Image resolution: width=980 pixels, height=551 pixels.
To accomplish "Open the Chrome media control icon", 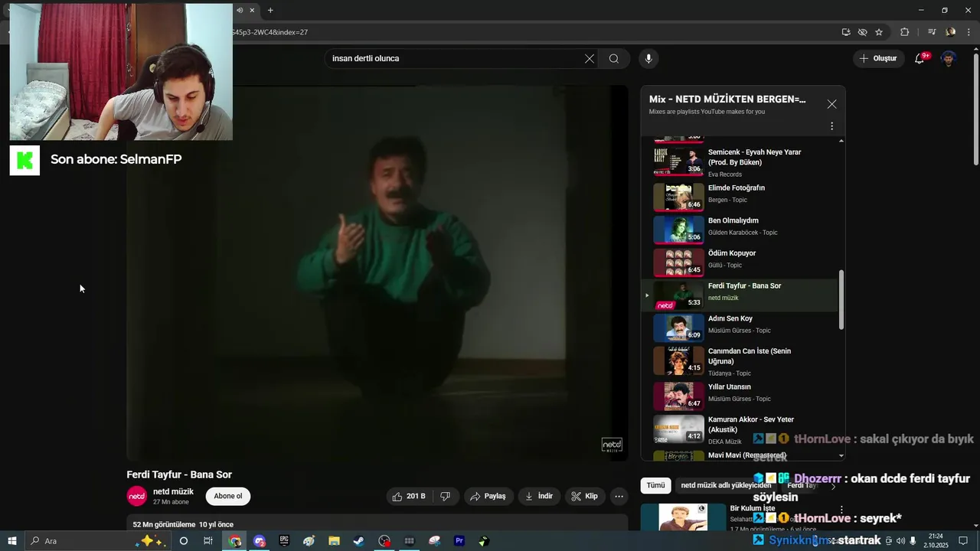I will (x=932, y=32).
